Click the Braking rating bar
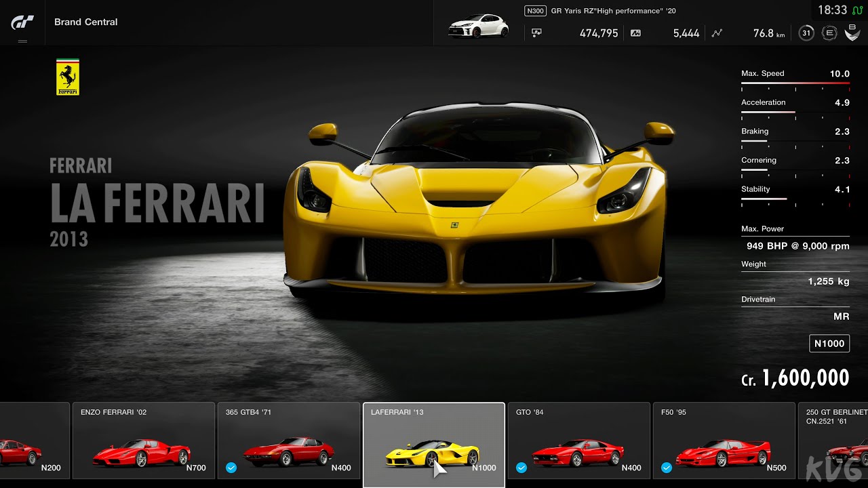Screen dimensions: 868x488 click(795, 142)
